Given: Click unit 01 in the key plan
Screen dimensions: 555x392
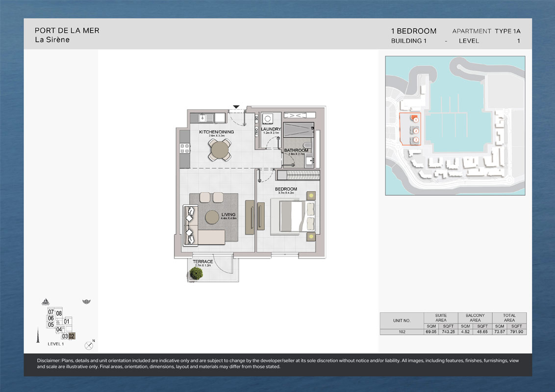Looking at the screenshot, I should click(x=67, y=321).
